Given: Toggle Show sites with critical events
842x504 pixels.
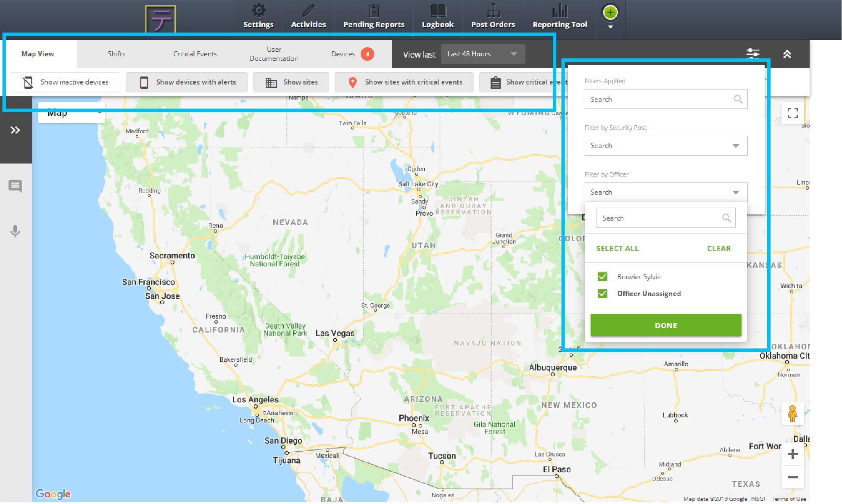Looking at the screenshot, I should pyautogui.click(x=404, y=82).
